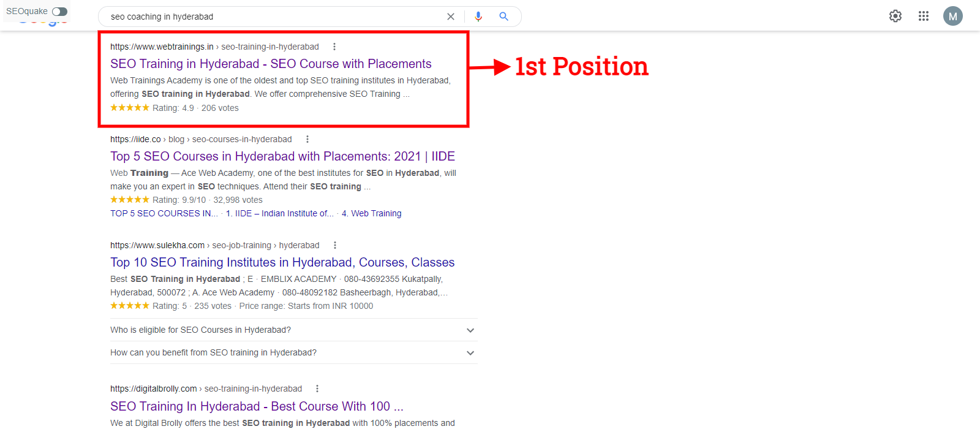
Task: Click the sulekha.com URL breadcrumb
Action: point(215,245)
